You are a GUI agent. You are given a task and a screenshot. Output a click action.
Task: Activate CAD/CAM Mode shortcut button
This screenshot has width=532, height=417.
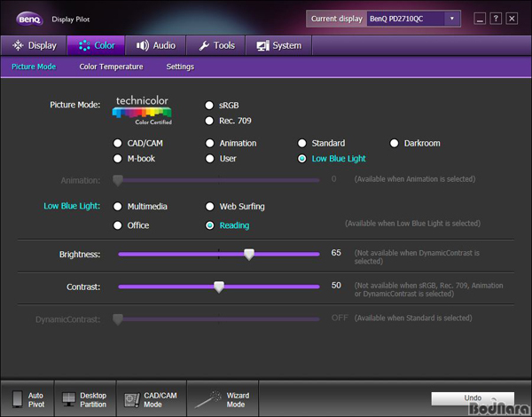point(152,399)
